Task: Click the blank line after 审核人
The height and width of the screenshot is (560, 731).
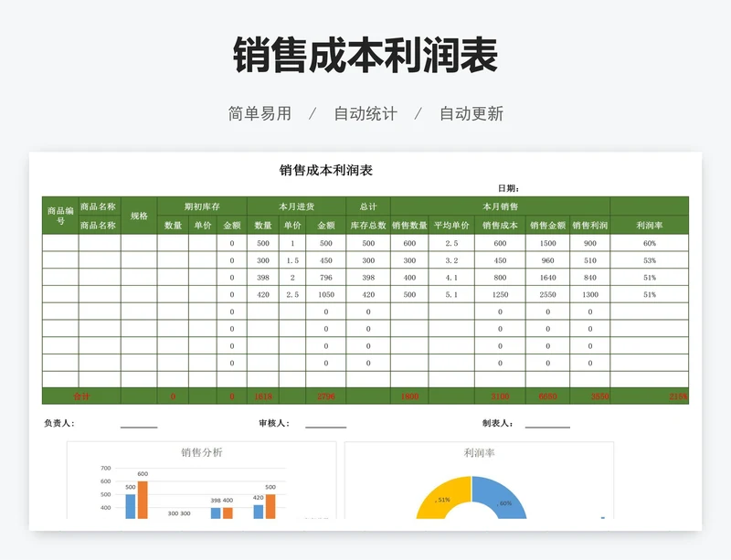Action: pyautogui.click(x=325, y=424)
